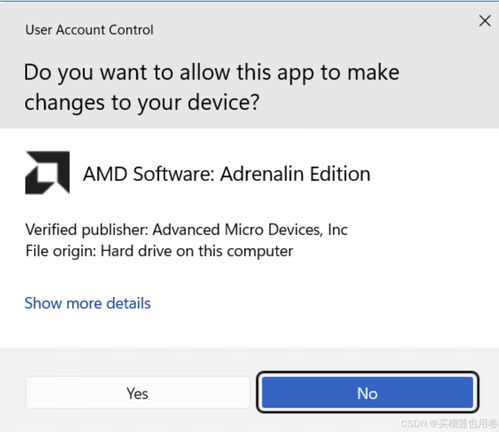
Task: Click the word 'computer' in file origin
Action: point(260,252)
